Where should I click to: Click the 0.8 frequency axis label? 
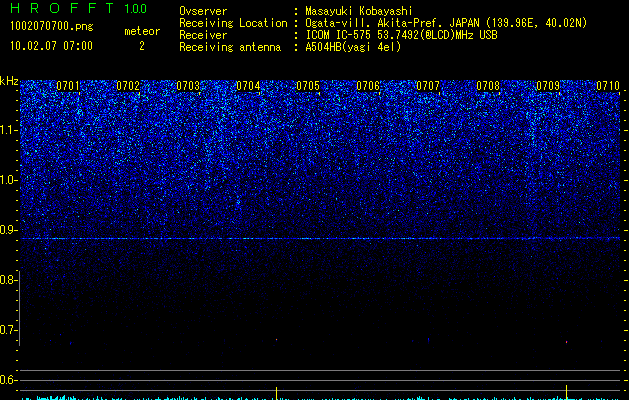(x=7, y=280)
